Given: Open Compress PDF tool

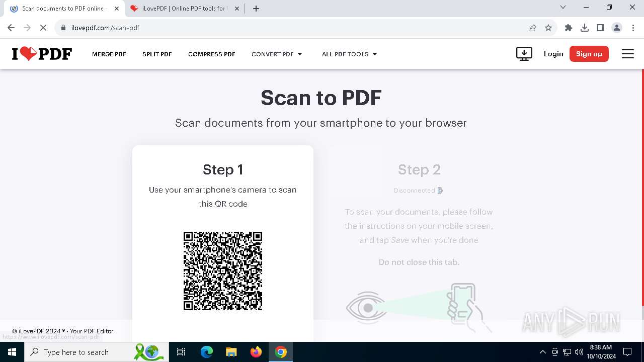Looking at the screenshot, I should pyautogui.click(x=212, y=54).
